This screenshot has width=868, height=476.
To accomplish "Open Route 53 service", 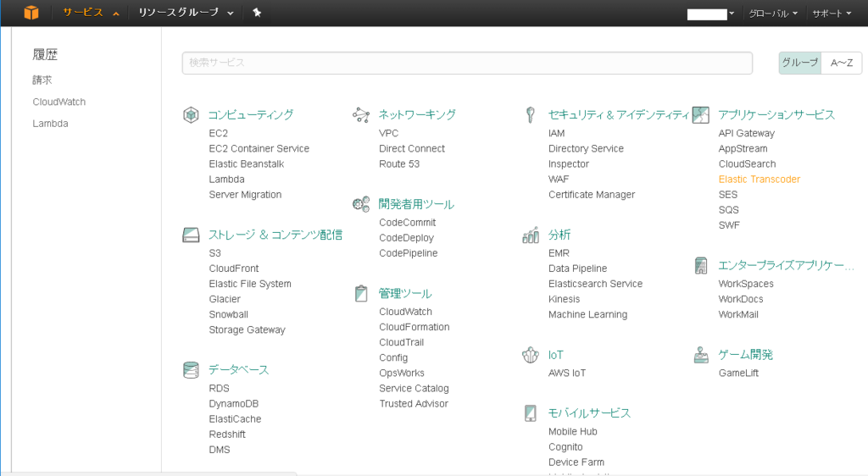I will pyautogui.click(x=399, y=164).
